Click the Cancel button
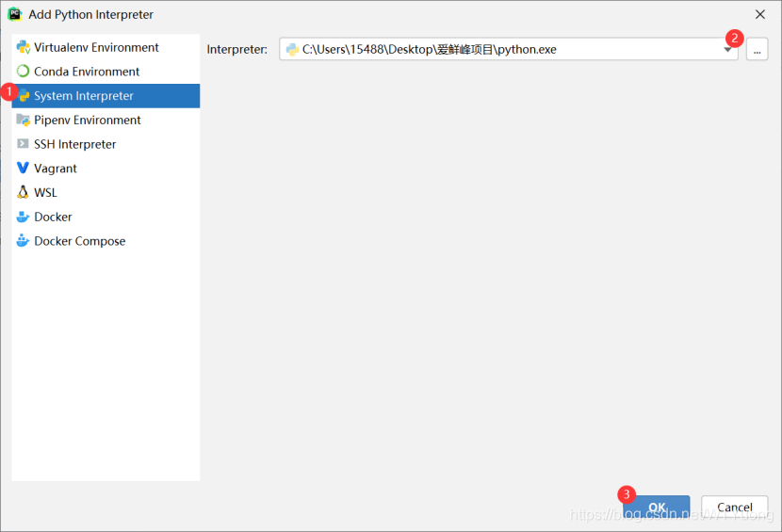This screenshot has height=532, width=782. coord(735,508)
